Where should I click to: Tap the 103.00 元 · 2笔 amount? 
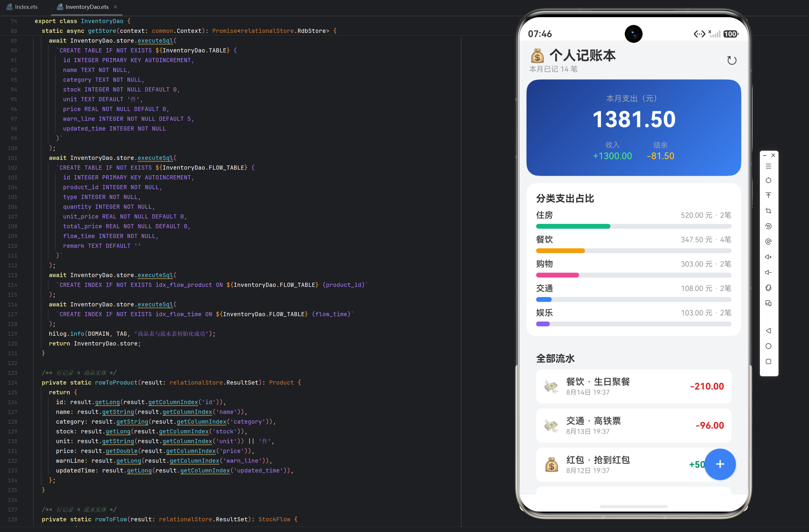click(706, 313)
